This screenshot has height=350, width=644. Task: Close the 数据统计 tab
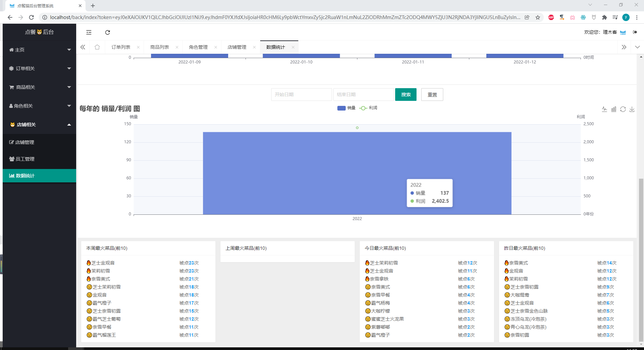click(x=293, y=47)
